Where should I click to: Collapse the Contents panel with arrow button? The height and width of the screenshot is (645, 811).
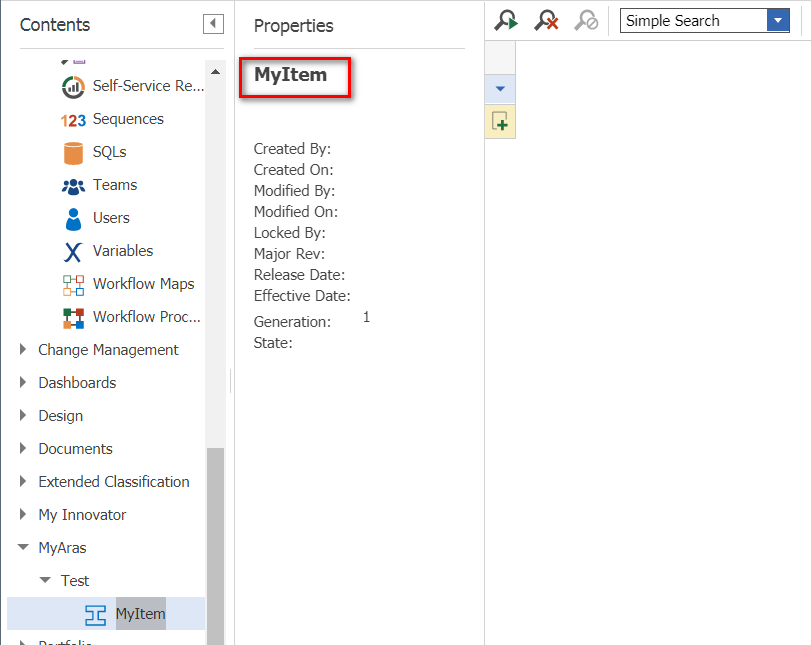213,24
